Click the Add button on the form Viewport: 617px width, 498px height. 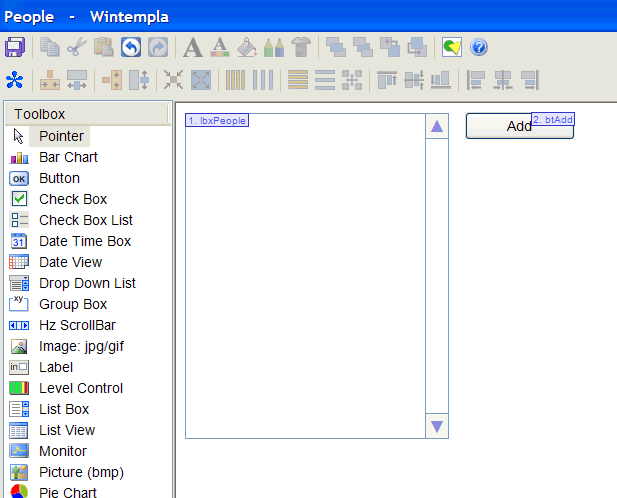(x=519, y=126)
